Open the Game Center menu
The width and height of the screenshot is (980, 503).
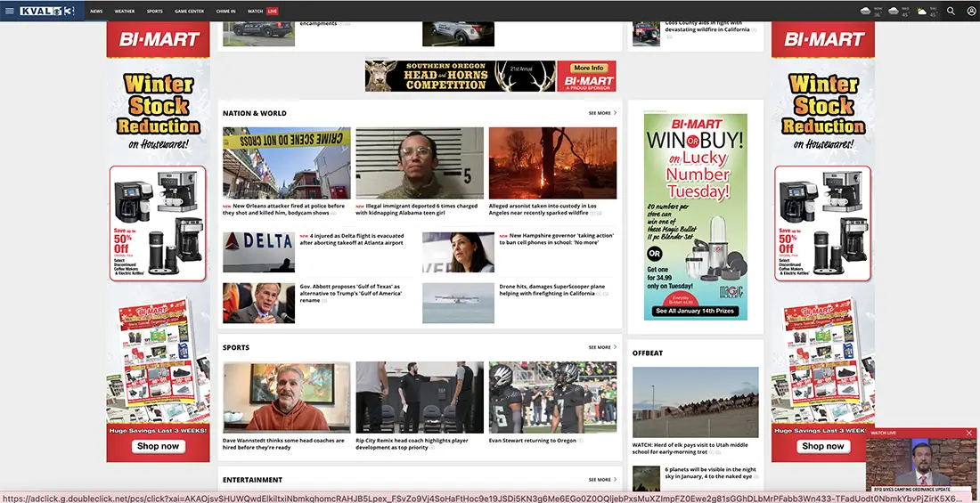(x=189, y=12)
